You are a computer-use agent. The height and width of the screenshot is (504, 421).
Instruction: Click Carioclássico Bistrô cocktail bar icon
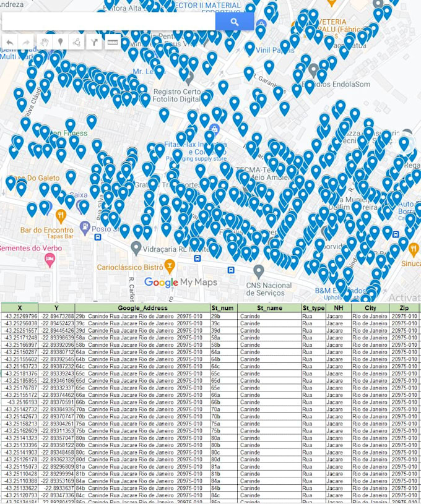pyautogui.click(x=170, y=265)
